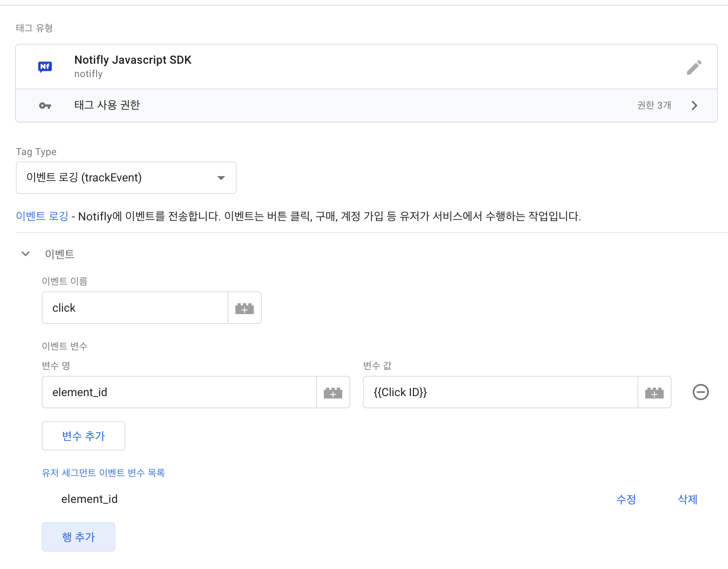Insert variable into event name via brick icon
This screenshot has width=728, height=569.
[x=244, y=308]
